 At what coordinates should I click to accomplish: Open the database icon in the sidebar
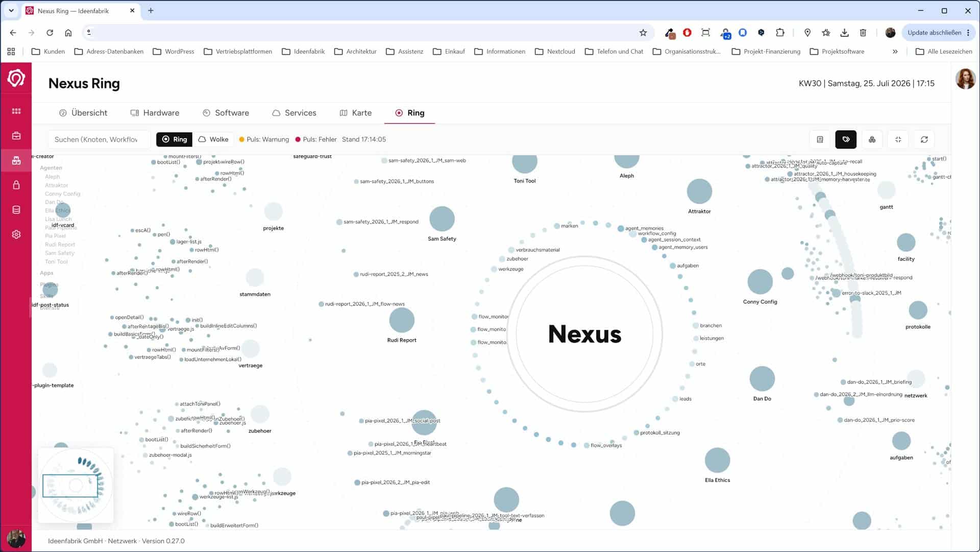click(16, 210)
